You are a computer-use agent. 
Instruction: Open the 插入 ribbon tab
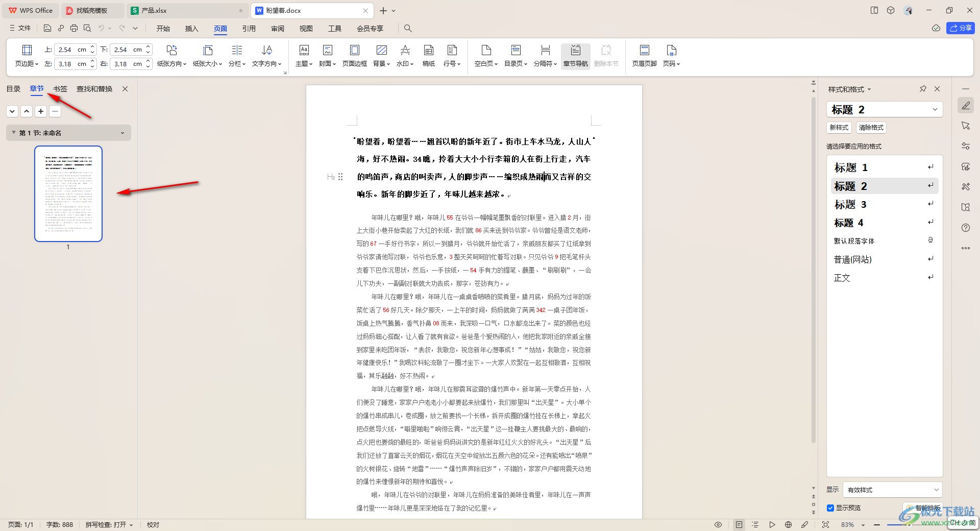192,29
